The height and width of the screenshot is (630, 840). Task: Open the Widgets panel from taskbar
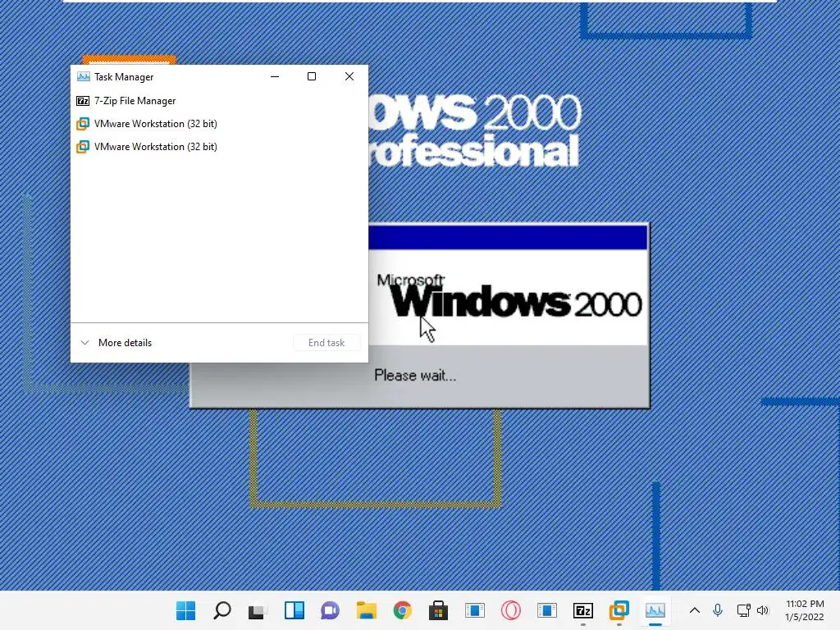(294, 610)
